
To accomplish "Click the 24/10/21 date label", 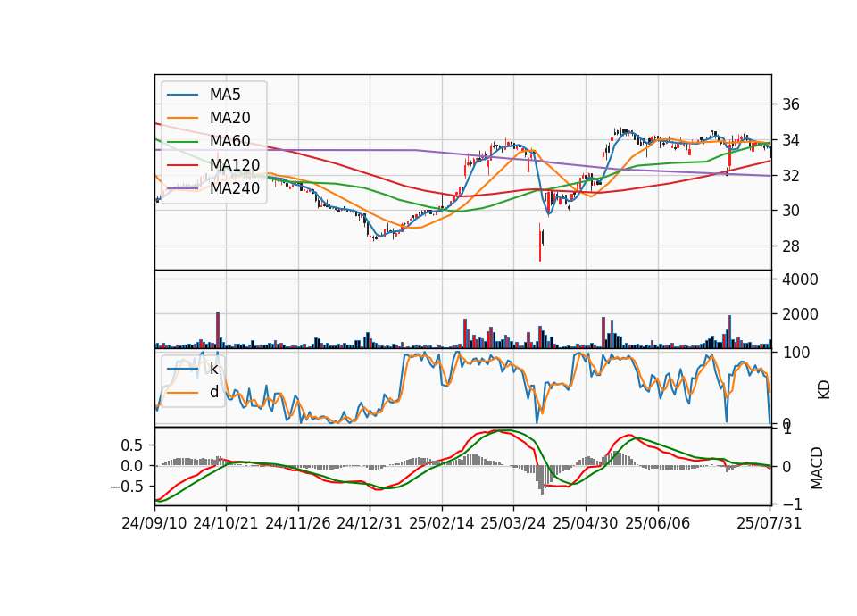I will pyautogui.click(x=226, y=523).
